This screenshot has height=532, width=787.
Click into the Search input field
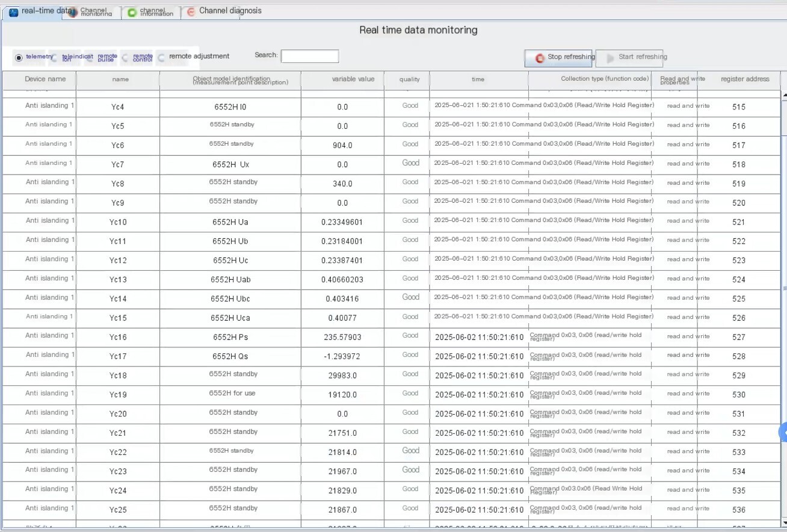pyautogui.click(x=310, y=56)
